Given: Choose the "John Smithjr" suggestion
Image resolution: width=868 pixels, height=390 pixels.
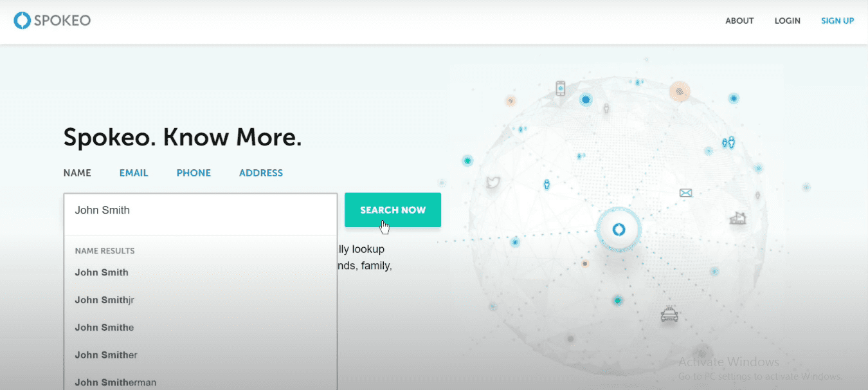Looking at the screenshot, I should [104, 300].
